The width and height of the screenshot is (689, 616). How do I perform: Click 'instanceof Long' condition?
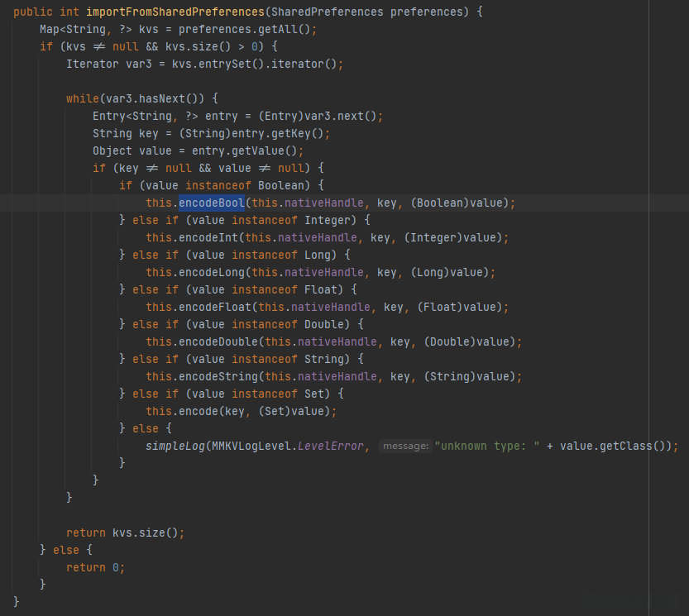280,255
